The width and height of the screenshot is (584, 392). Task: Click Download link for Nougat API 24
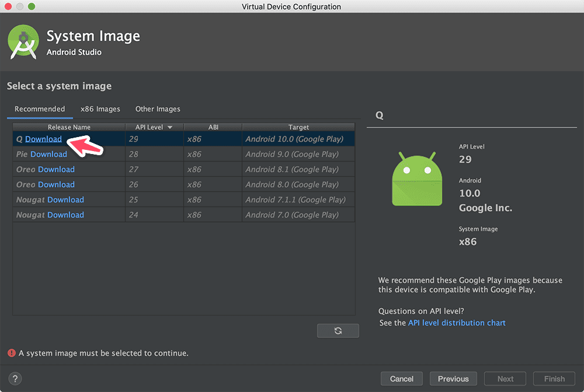(65, 215)
